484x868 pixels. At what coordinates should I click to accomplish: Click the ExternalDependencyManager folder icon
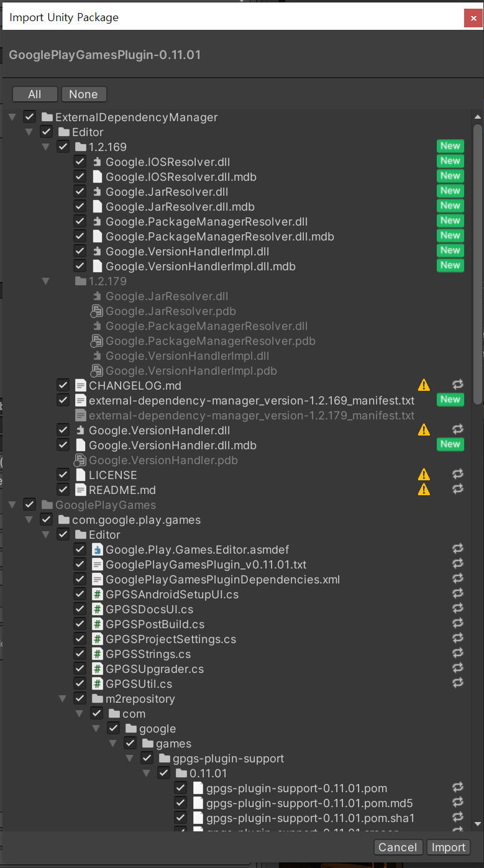tap(47, 117)
